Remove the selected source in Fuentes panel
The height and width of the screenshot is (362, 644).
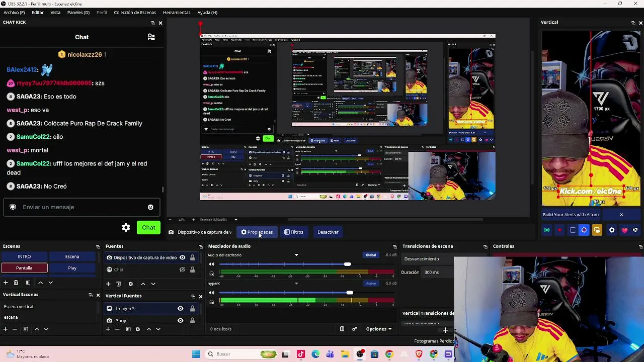coord(119,284)
